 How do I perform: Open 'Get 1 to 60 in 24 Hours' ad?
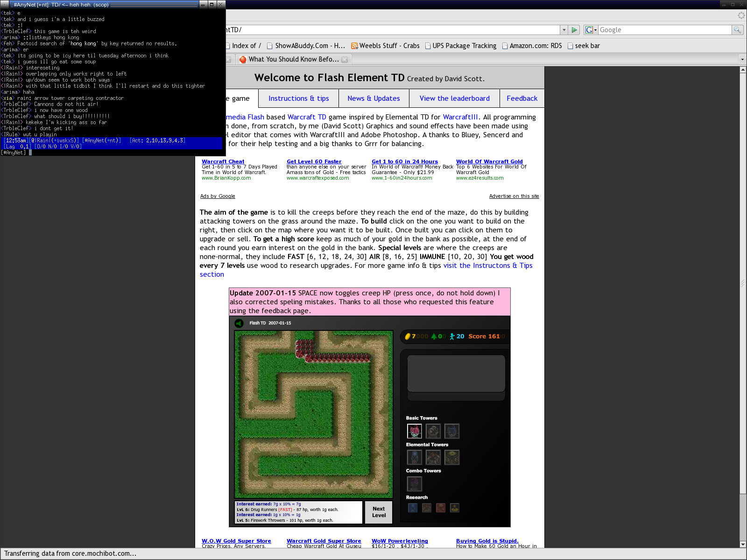(405, 161)
